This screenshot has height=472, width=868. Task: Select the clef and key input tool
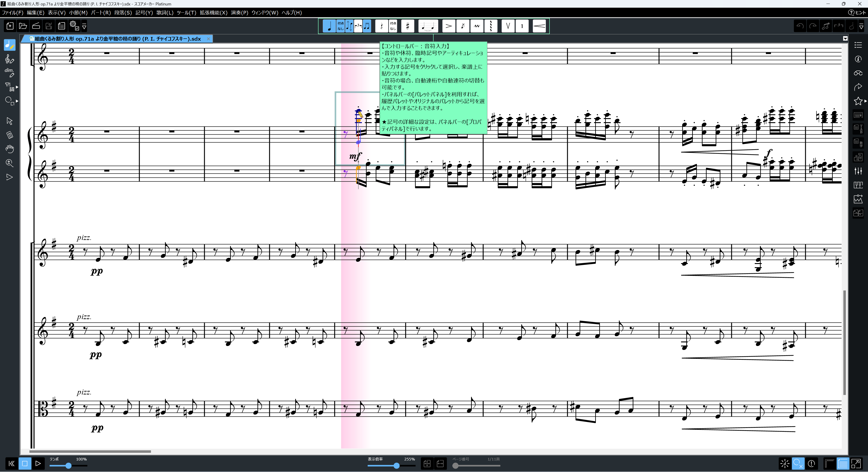(9, 59)
